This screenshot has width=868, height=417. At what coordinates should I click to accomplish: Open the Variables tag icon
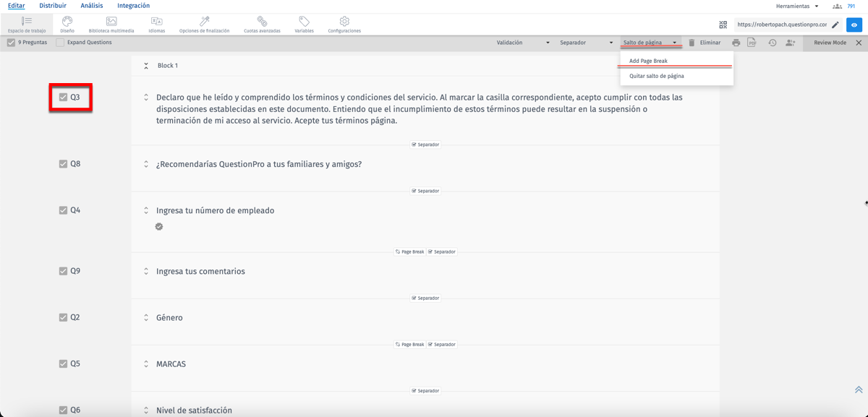point(305,22)
